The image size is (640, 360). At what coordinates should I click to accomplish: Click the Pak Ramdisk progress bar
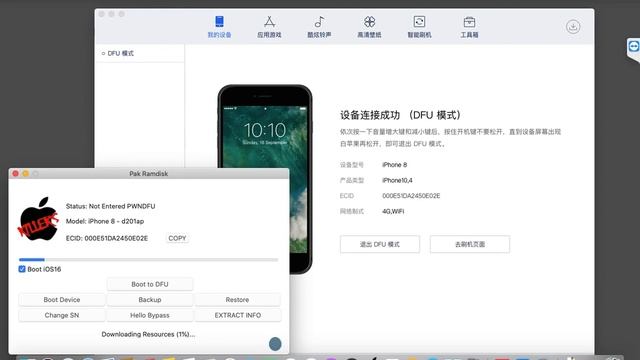pyautogui.click(x=149, y=260)
